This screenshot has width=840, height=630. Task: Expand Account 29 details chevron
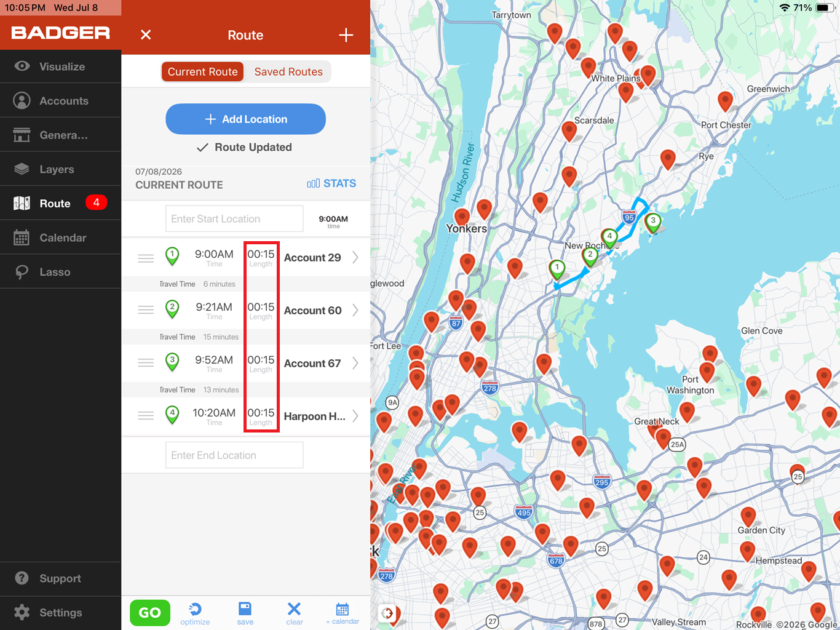click(355, 257)
